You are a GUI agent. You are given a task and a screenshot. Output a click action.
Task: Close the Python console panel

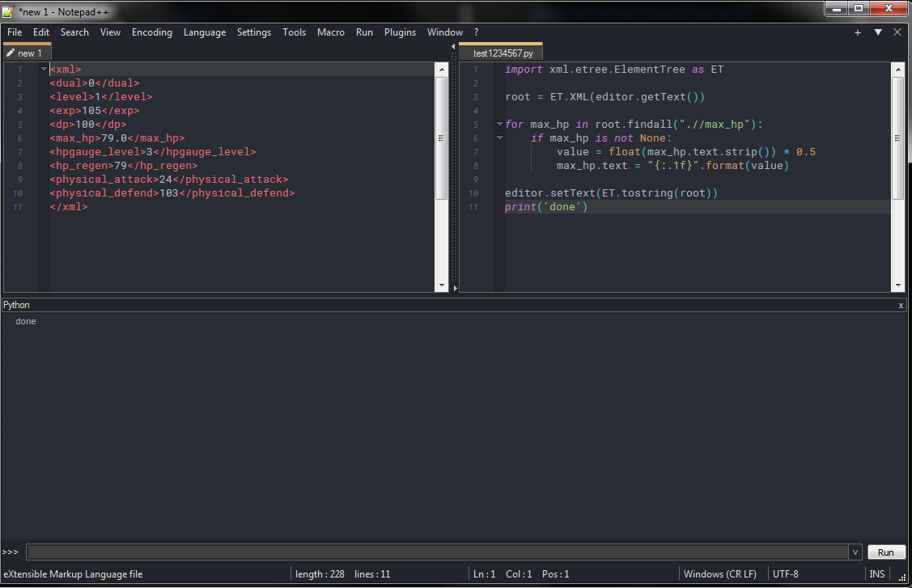[901, 306]
